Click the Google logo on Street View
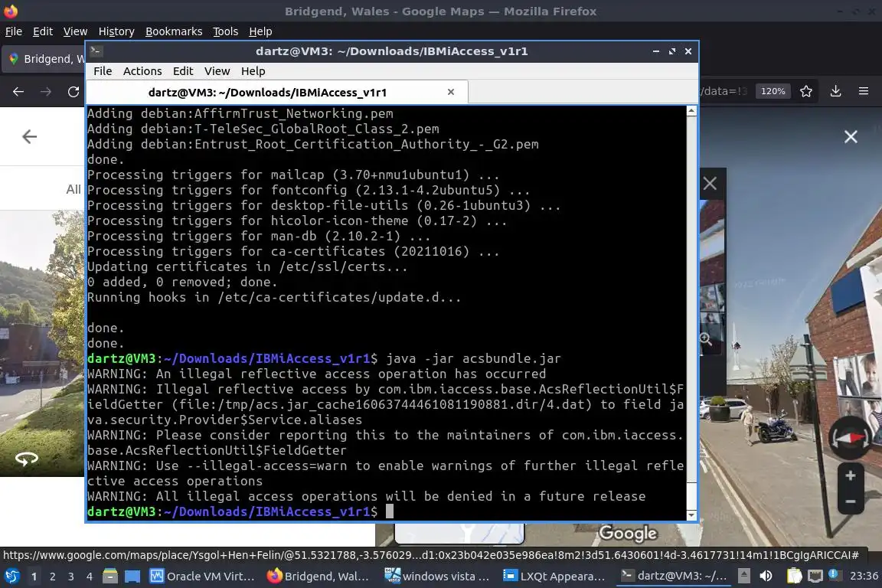The image size is (882, 588). [x=628, y=533]
